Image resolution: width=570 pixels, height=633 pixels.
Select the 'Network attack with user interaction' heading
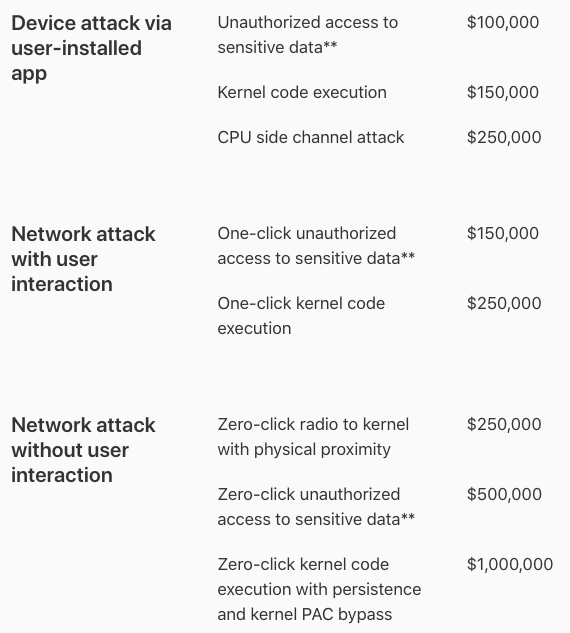pyautogui.click(x=83, y=259)
